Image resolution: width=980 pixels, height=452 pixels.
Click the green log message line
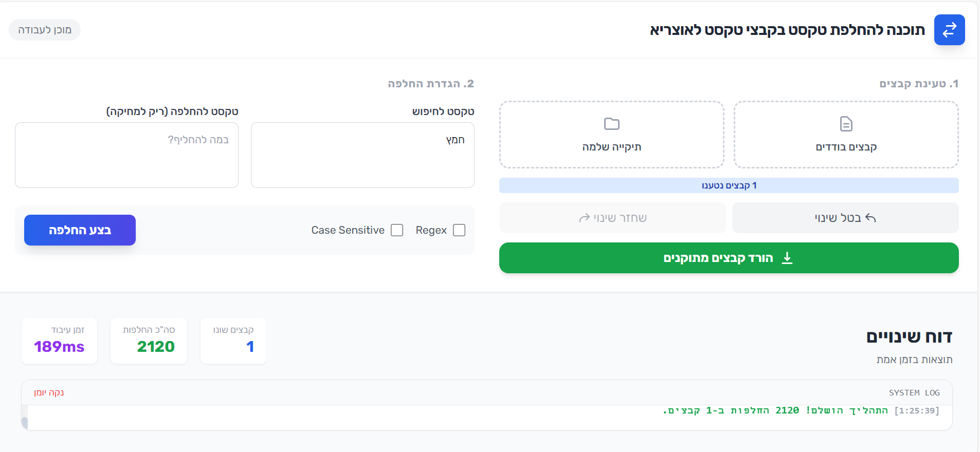(801, 410)
